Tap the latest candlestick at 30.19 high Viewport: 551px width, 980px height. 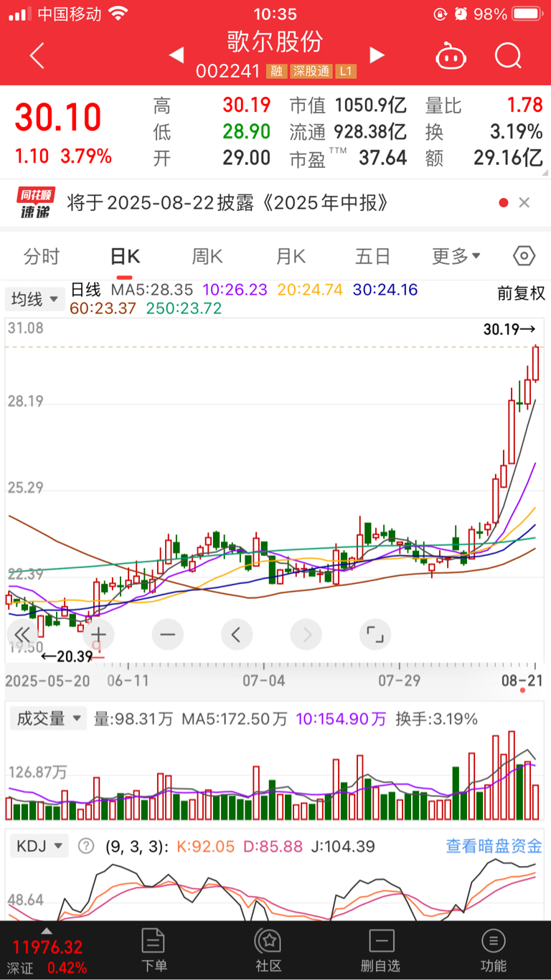(535, 363)
